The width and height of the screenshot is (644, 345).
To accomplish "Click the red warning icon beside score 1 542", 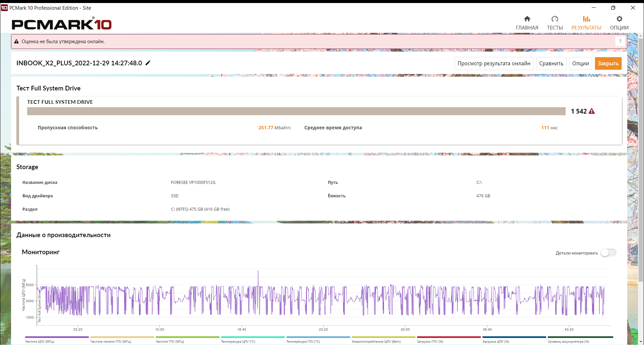I will [x=592, y=111].
